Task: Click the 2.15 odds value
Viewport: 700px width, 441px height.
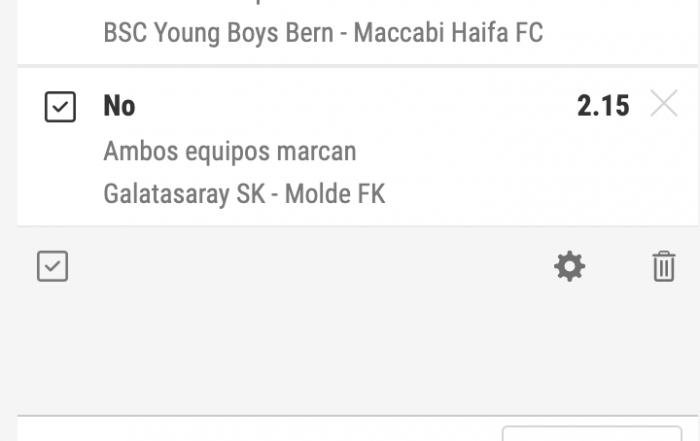Action: 603,105
